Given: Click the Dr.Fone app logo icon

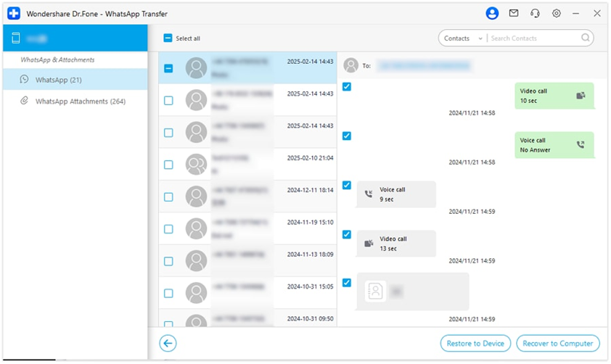Looking at the screenshot, I should (x=14, y=13).
